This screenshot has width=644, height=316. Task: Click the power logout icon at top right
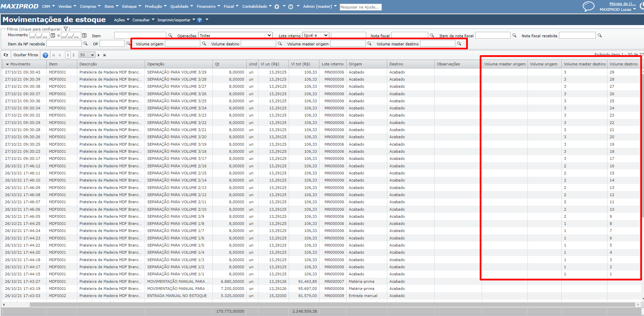pyautogui.click(x=642, y=6)
